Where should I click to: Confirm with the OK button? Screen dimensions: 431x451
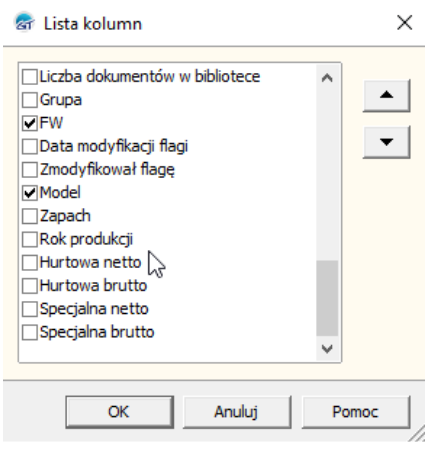coord(119,412)
